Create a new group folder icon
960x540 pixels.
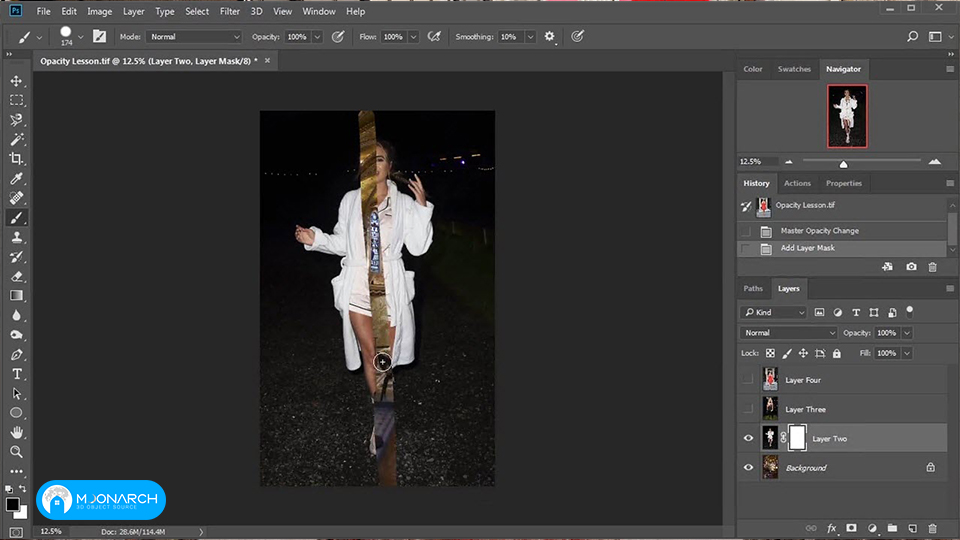click(892, 528)
